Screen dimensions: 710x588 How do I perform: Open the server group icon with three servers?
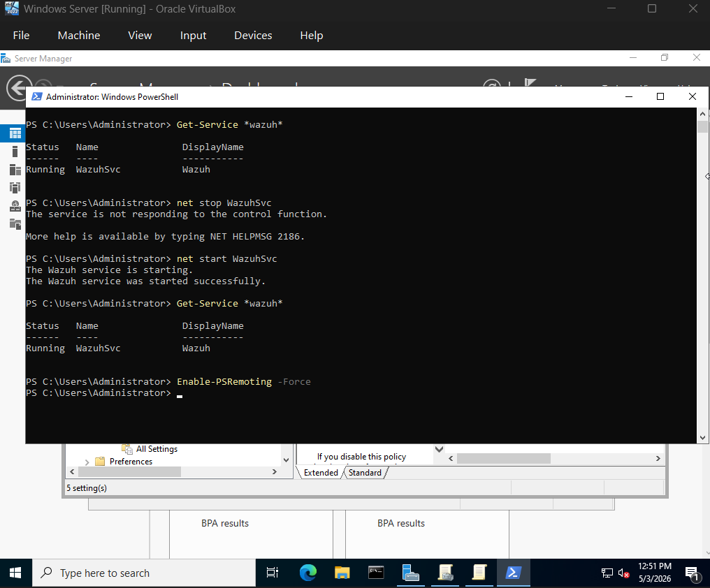(15, 187)
